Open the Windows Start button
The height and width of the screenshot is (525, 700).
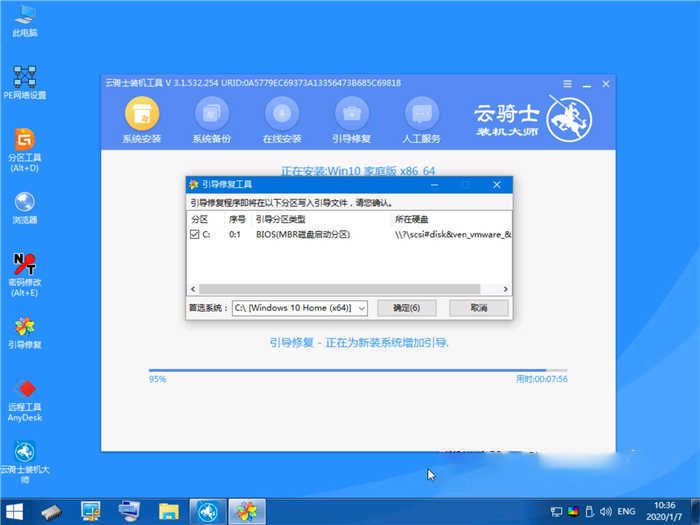pos(14,512)
